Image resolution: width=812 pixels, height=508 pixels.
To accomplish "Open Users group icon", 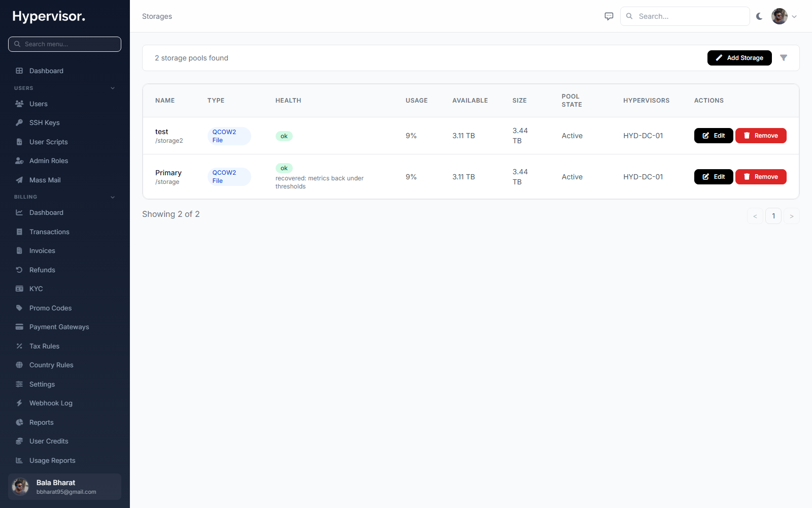I will click(x=19, y=104).
